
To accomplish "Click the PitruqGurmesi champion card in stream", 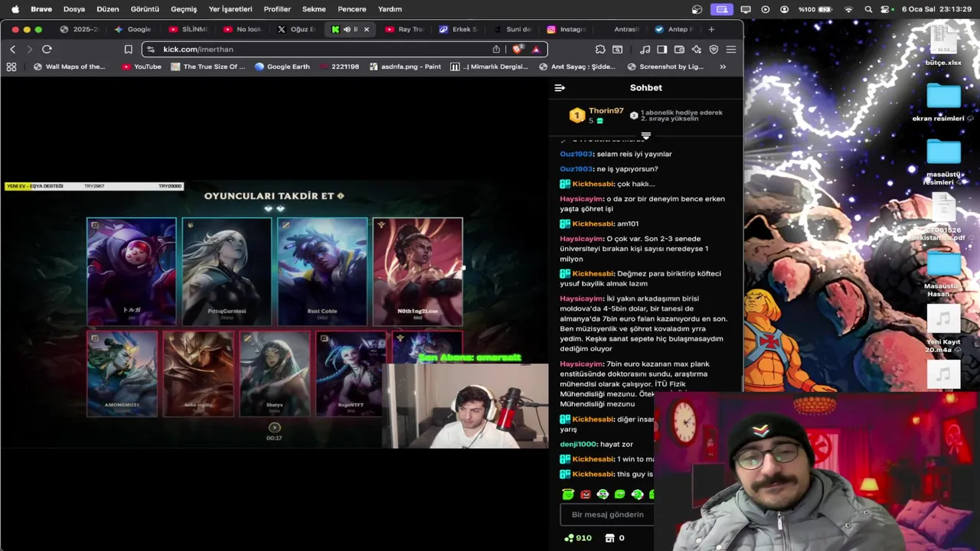I will point(227,272).
